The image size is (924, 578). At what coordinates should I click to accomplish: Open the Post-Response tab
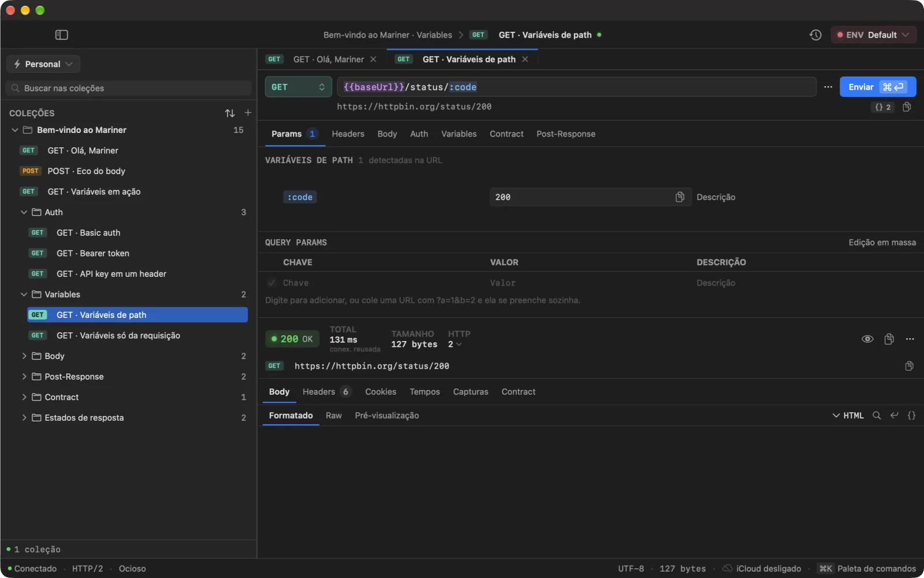pyautogui.click(x=566, y=134)
